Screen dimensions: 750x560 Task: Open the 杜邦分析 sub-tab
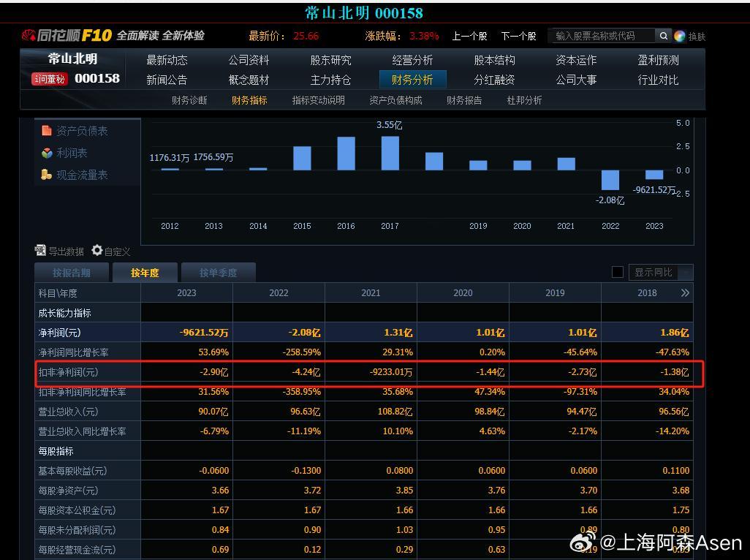click(524, 100)
